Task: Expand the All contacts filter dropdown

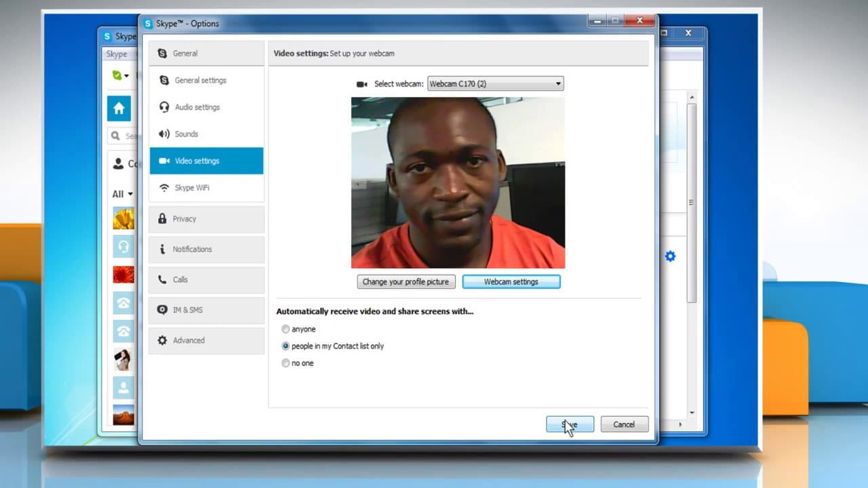Action: [123, 194]
